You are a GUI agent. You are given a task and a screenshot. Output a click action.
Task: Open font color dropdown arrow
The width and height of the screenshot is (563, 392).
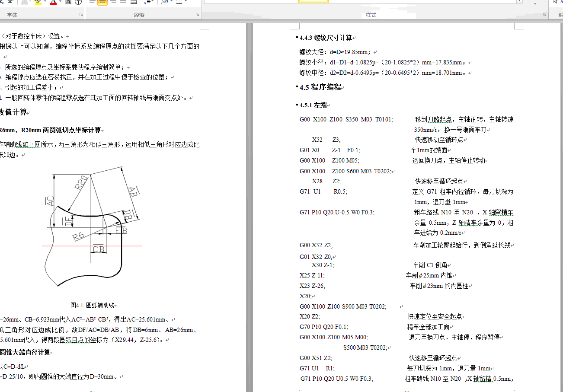(x=60, y=2)
